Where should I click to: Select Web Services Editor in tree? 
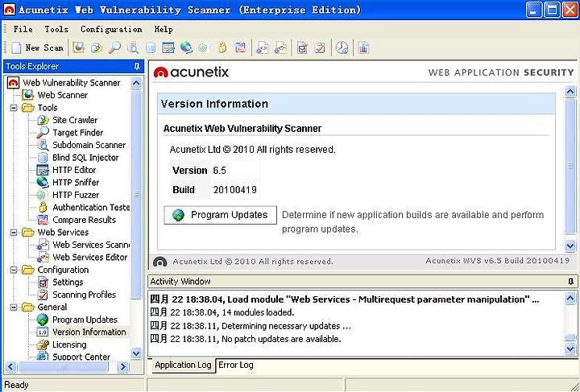click(x=90, y=257)
